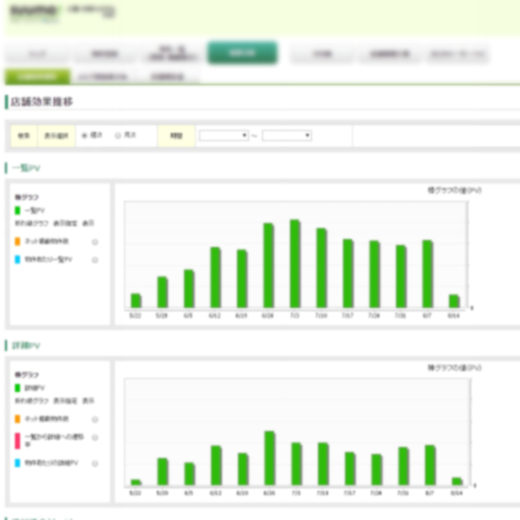Toggle pink transition-rate line in 詳細PV panel
This screenshot has width=520, height=520.
pyautogui.click(x=95, y=437)
